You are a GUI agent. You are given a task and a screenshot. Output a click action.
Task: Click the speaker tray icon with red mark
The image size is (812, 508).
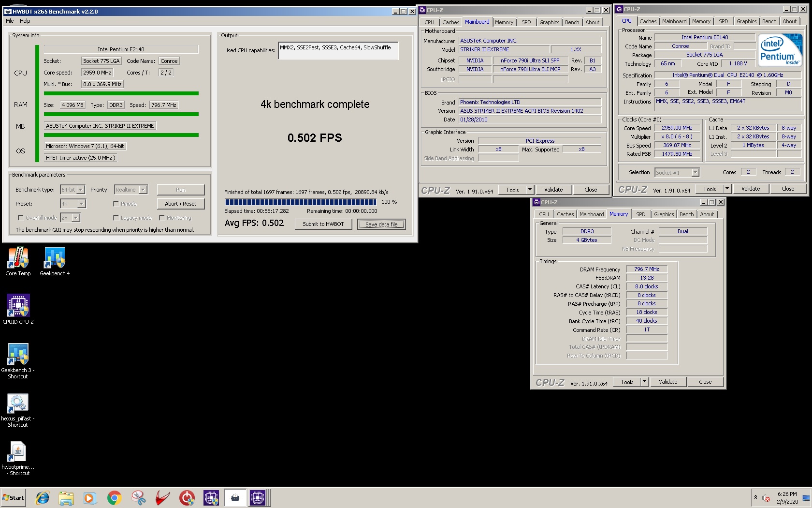[x=766, y=498]
